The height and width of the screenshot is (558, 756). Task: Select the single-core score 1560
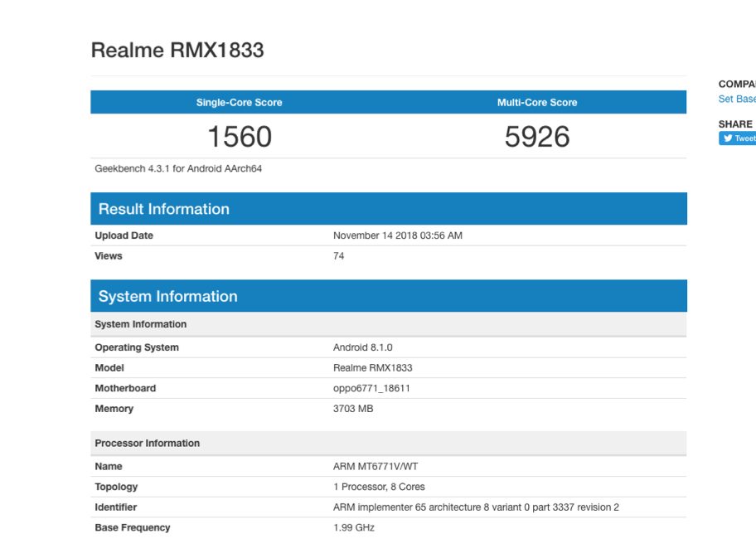pos(239,136)
